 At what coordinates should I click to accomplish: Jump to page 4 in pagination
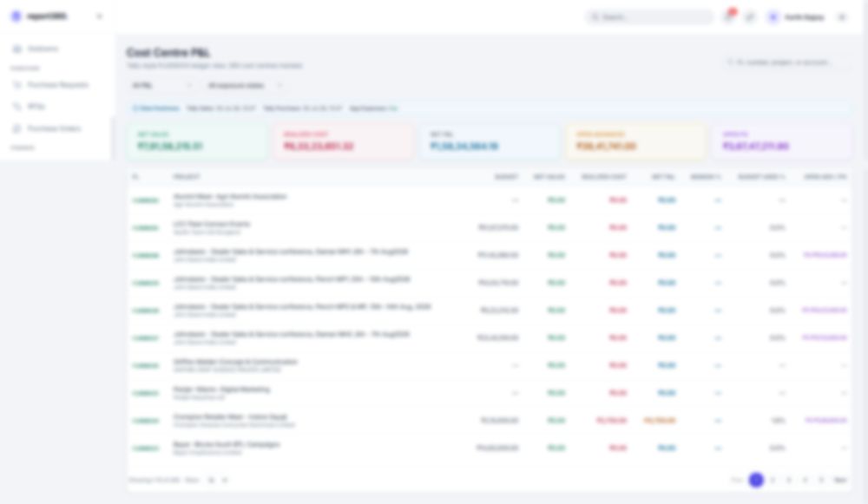[805, 481]
